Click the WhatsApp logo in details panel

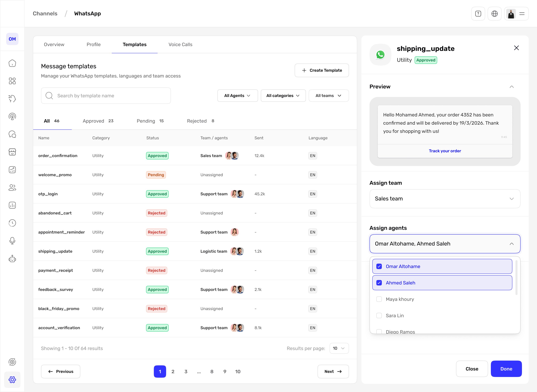pyautogui.click(x=380, y=55)
